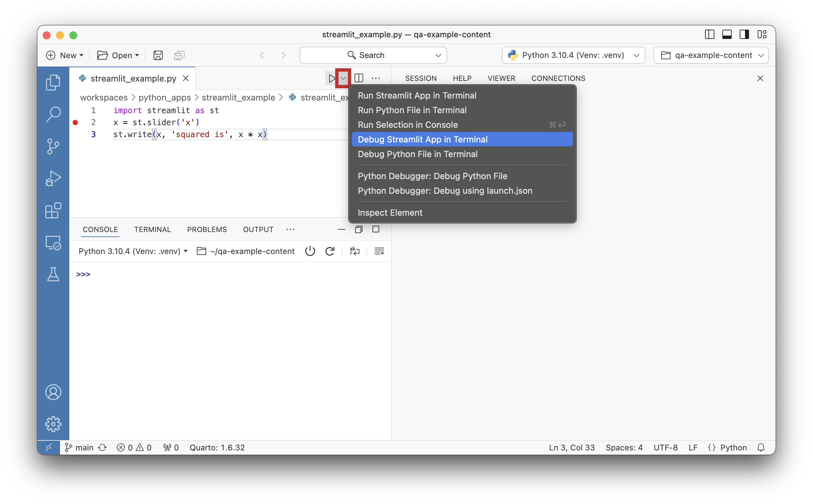Toggle the breakpoint on line 2
The image size is (813, 504).
tap(75, 122)
